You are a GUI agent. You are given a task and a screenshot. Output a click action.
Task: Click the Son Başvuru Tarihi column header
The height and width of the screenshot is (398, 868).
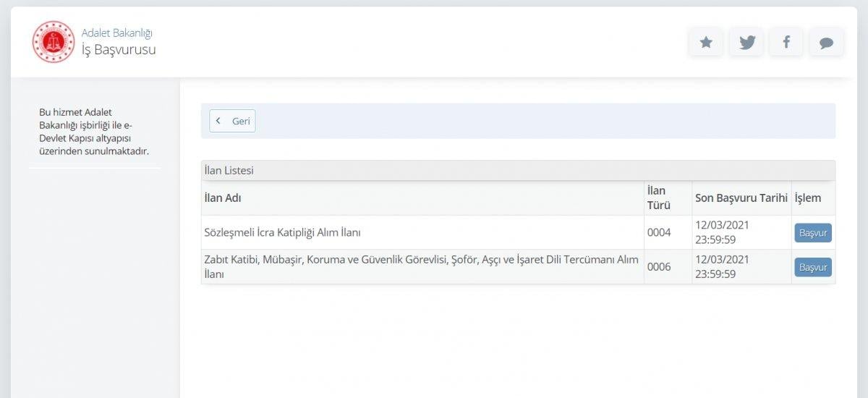pos(741,198)
